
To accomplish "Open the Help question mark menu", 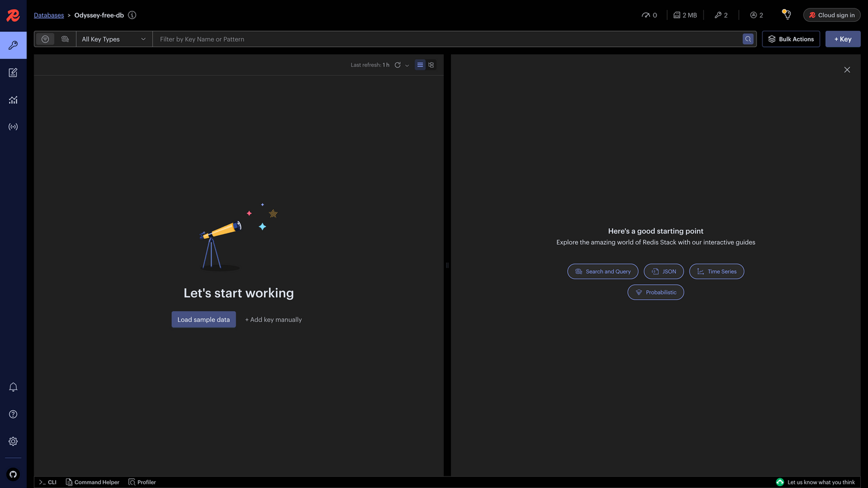I will 13,414.
